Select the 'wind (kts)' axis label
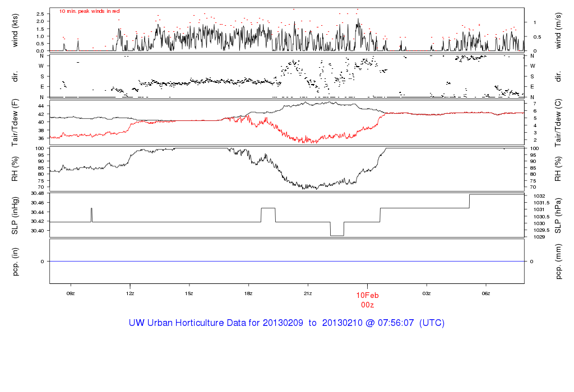574x392 pixels. 15,30
